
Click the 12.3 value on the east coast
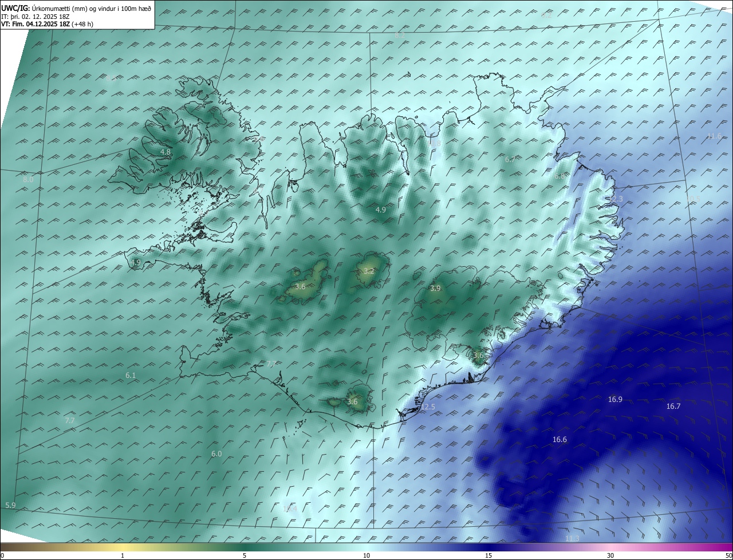(x=615, y=199)
